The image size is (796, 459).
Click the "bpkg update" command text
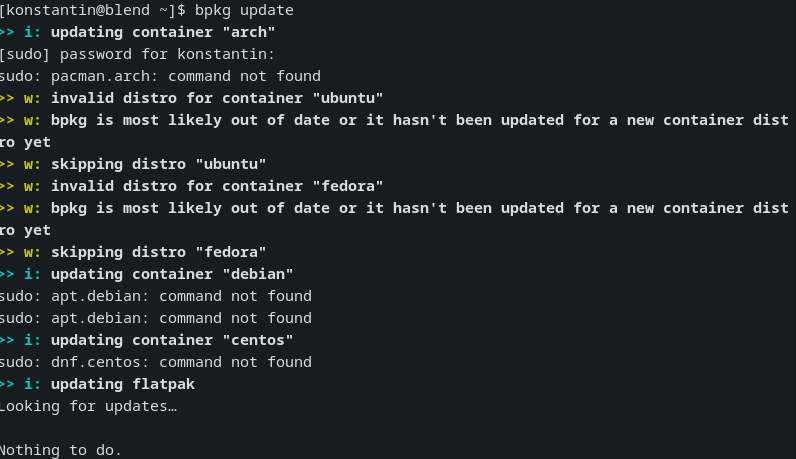[245, 10]
